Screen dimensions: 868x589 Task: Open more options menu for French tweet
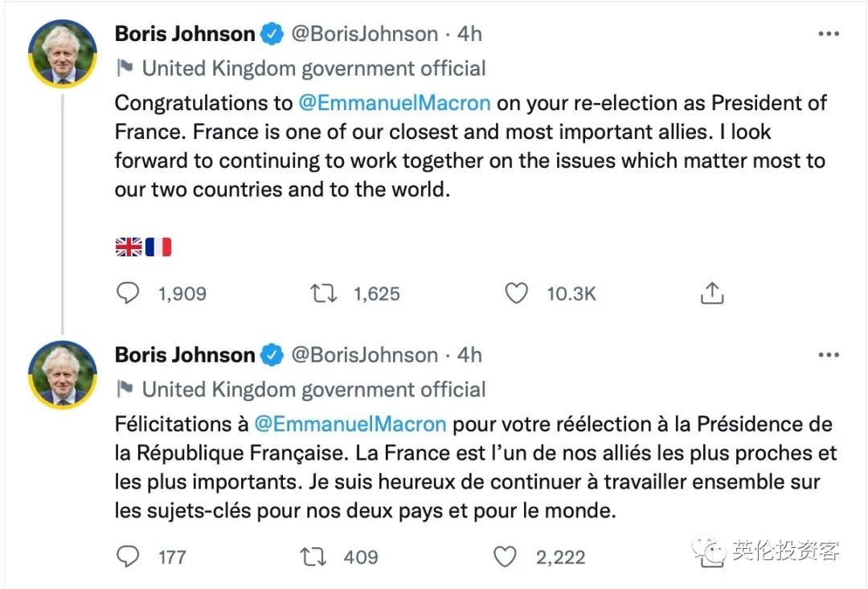(828, 355)
